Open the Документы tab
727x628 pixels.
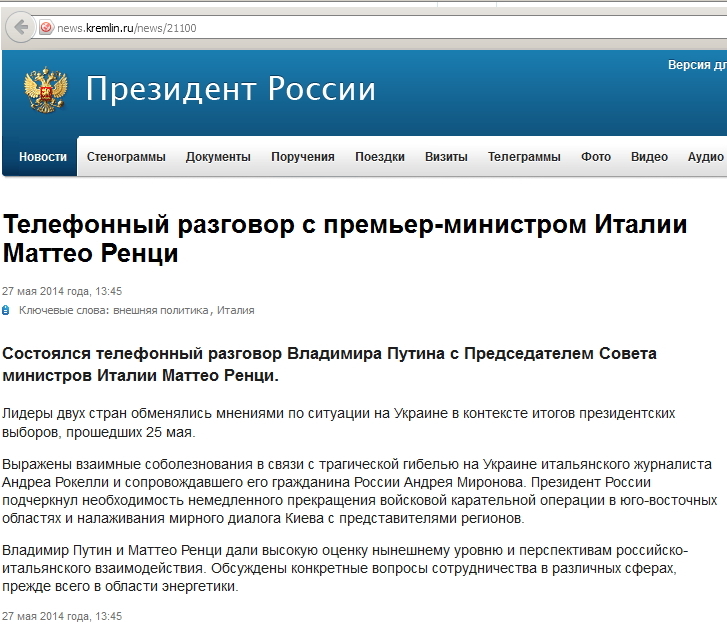coord(218,157)
